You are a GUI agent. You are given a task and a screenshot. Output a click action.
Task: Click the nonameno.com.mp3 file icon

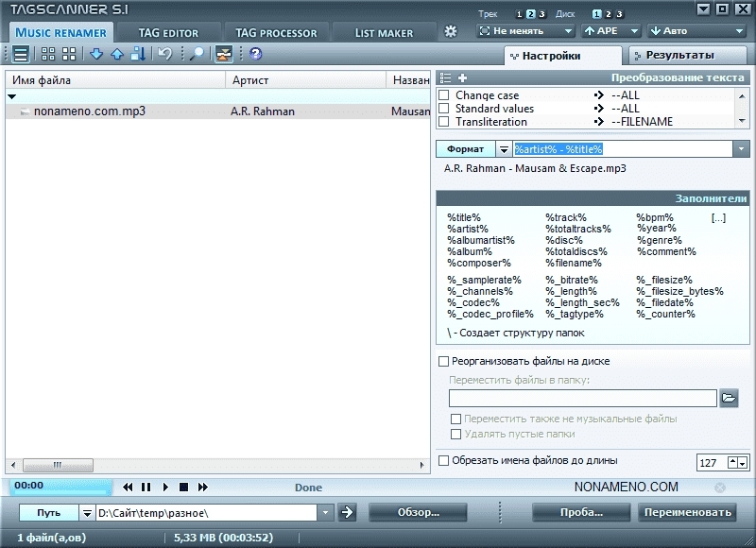coord(26,111)
